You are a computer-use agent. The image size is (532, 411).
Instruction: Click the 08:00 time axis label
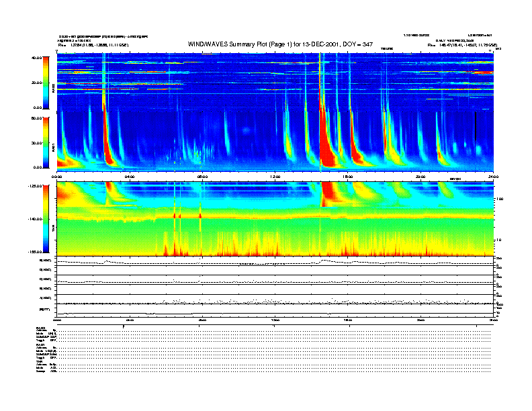tap(202, 177)
